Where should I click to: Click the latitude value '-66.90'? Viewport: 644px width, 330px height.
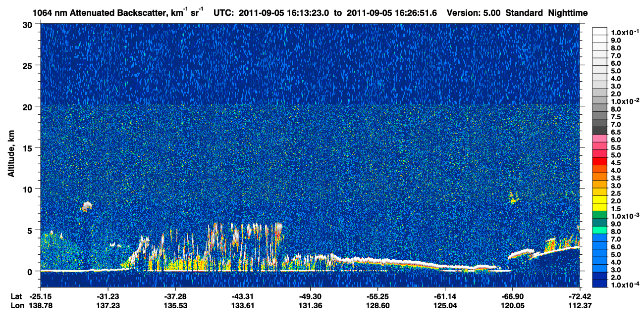(x=512, y=296)
